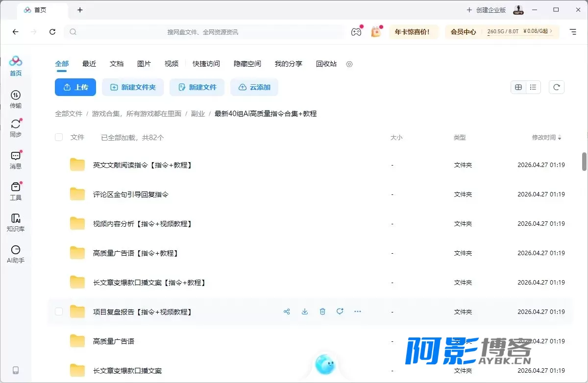Viewport: 588px width, 383px height.
Task: Open the game controller icon in top bar
Action: click(x=356, y=32)
